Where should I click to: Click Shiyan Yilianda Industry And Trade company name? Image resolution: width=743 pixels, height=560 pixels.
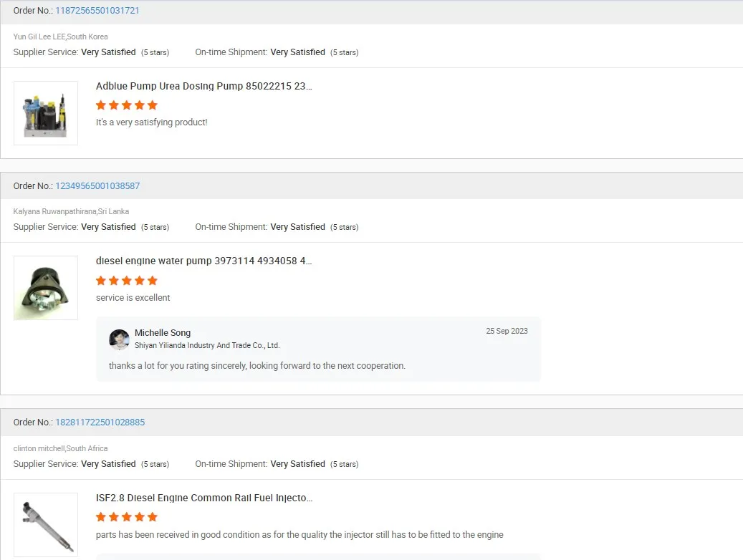pyautogui.click(x=207, y=346)
